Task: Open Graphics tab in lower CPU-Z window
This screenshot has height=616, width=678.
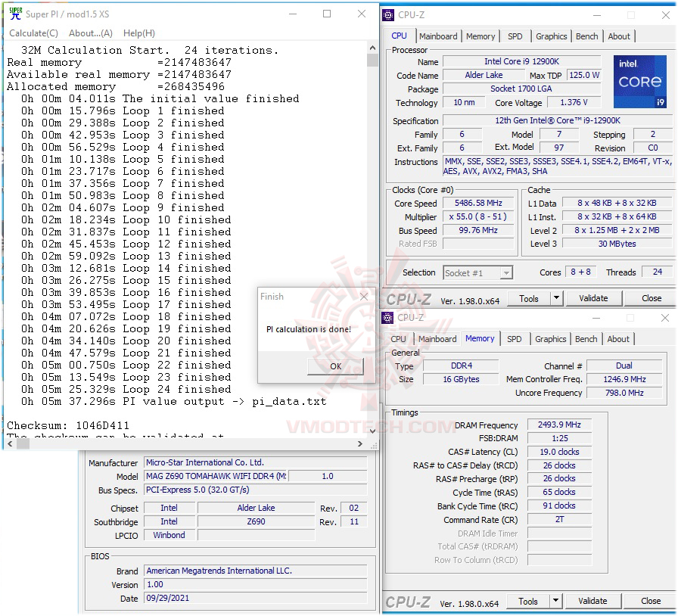Action: pos(550,339)
